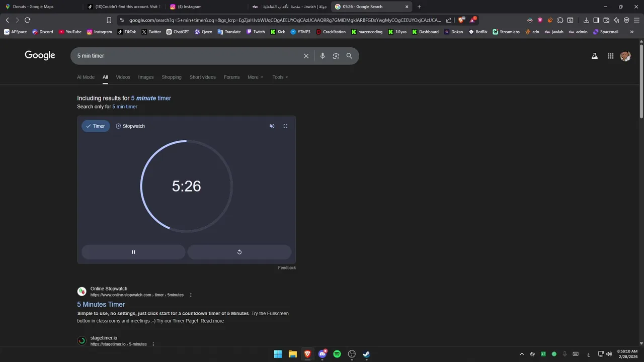644x362 pixels.
Task: Submit search with the magnifier icon
Action: (x=349, y=56)
